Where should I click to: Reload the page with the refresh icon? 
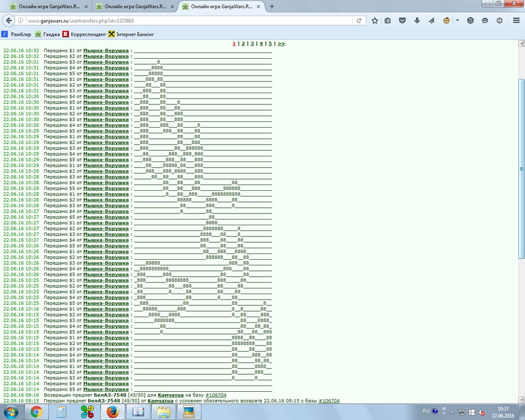358,21
